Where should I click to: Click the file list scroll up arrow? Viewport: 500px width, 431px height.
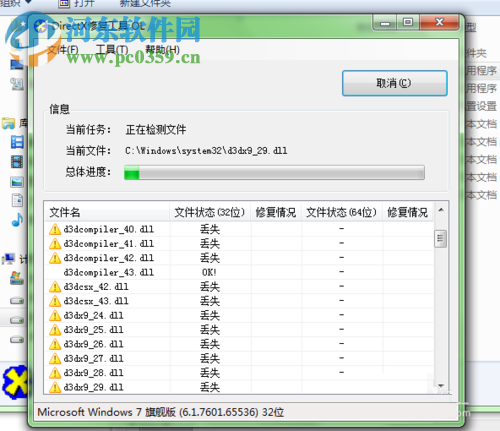[x=441, y=210]
